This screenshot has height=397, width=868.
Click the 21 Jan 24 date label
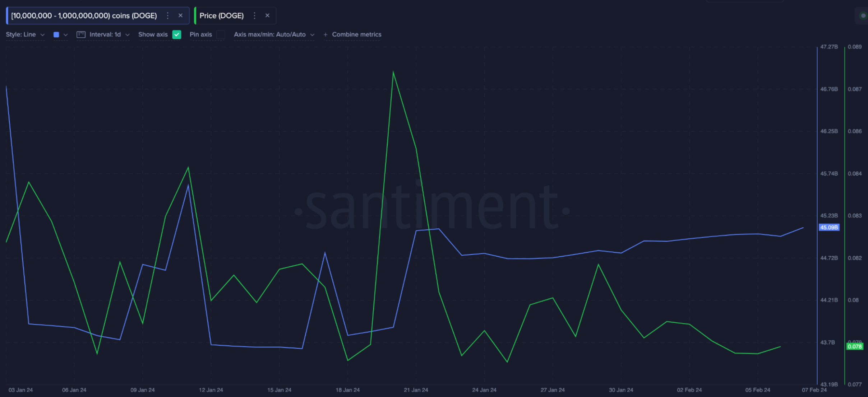pyautogui.click(x=416, y=390)
